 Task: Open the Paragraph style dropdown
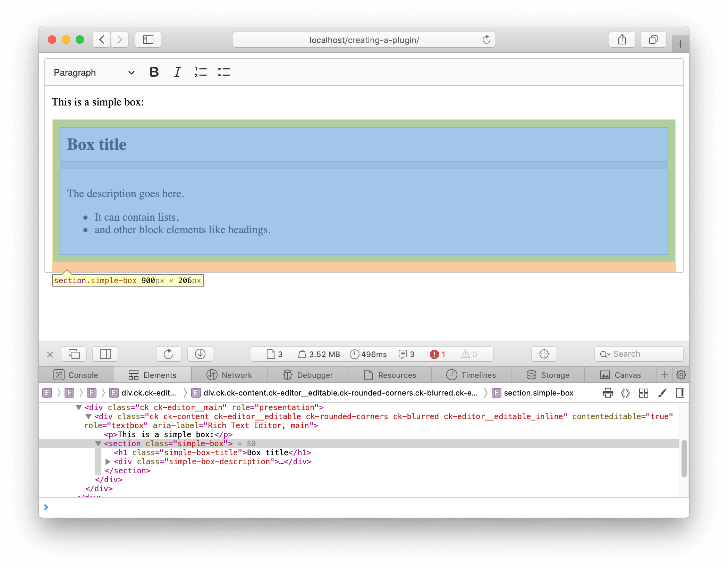coord(93,73)
